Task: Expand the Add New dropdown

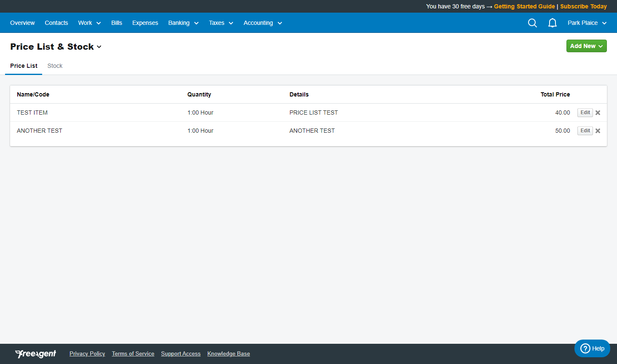Action: coord(586,46)
